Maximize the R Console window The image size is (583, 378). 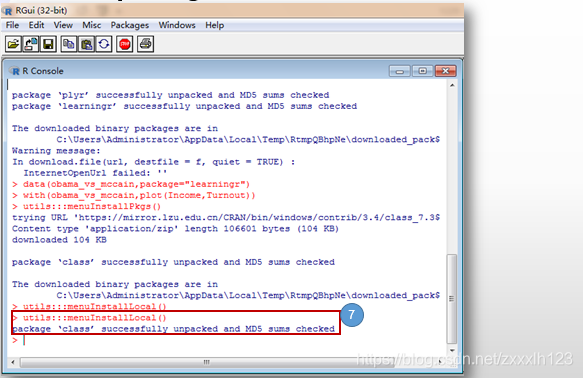pyautogui.click(x=422, y=71)
